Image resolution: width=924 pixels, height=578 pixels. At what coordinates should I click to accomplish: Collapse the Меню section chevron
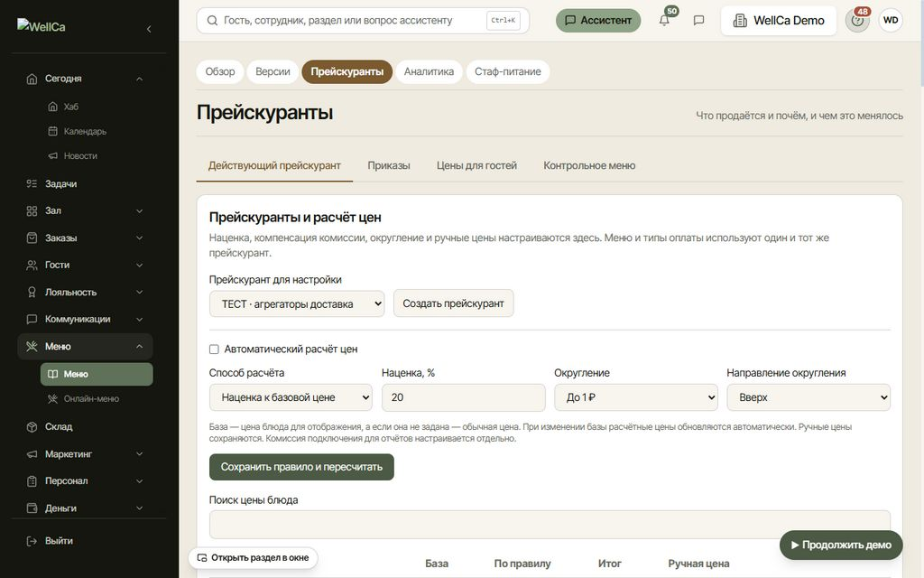pos(140,346)
